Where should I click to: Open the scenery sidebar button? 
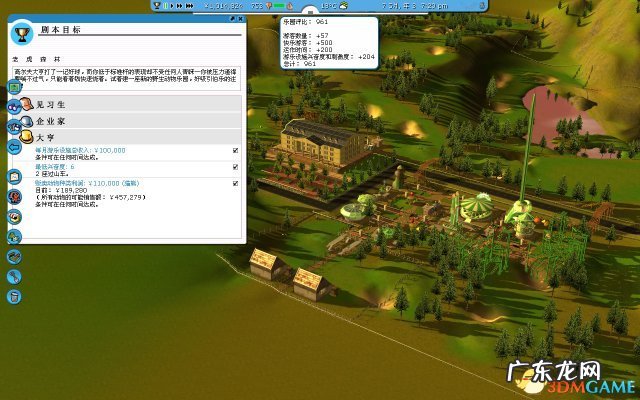click(14, 236)
